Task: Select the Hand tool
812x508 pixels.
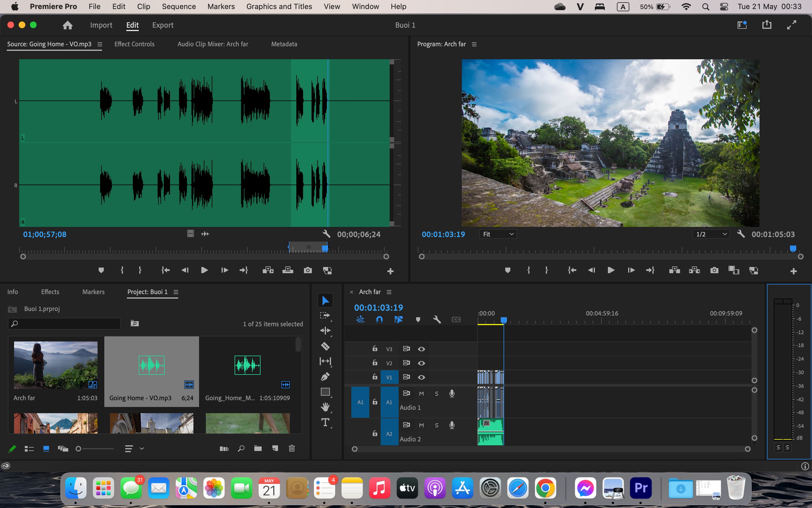Action: [x=325, y=407]
